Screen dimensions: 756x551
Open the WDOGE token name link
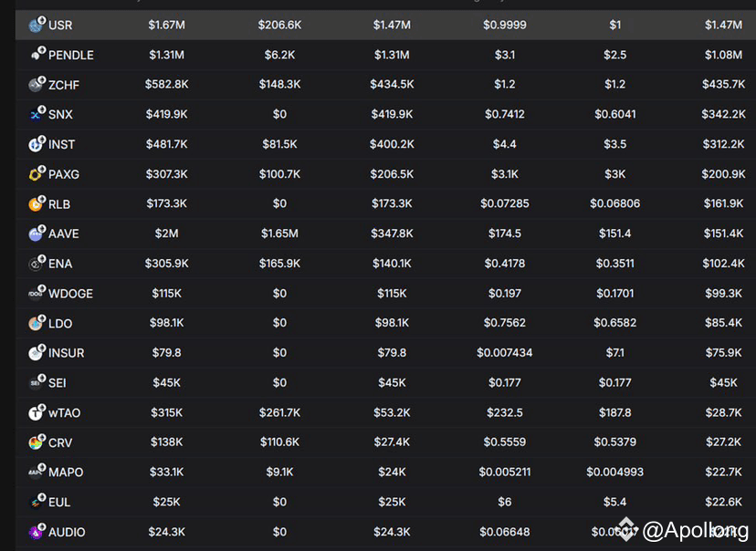[x=70, y=294]
